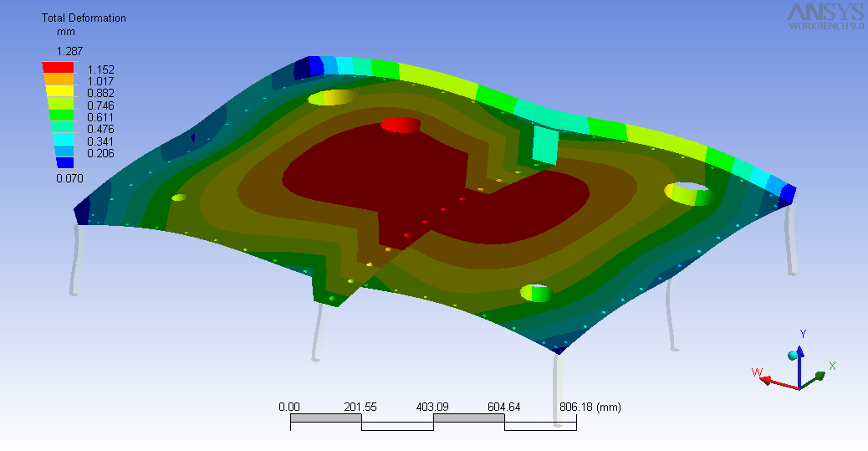This screenshot has width=868, height=451.
Task: Select the aqua-green legend swatch beside 0.476
Action: (63, 127)
